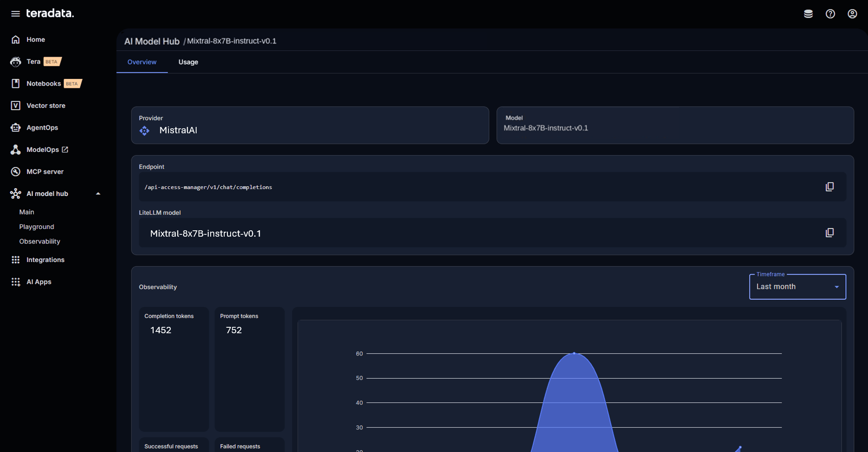
Task: Switch to the Overview tab
Action: coord(142,62)
